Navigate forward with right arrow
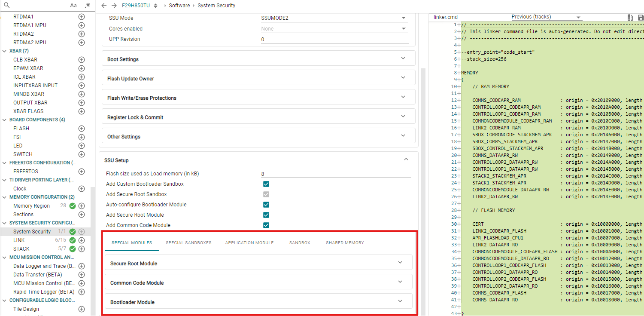 114,6
